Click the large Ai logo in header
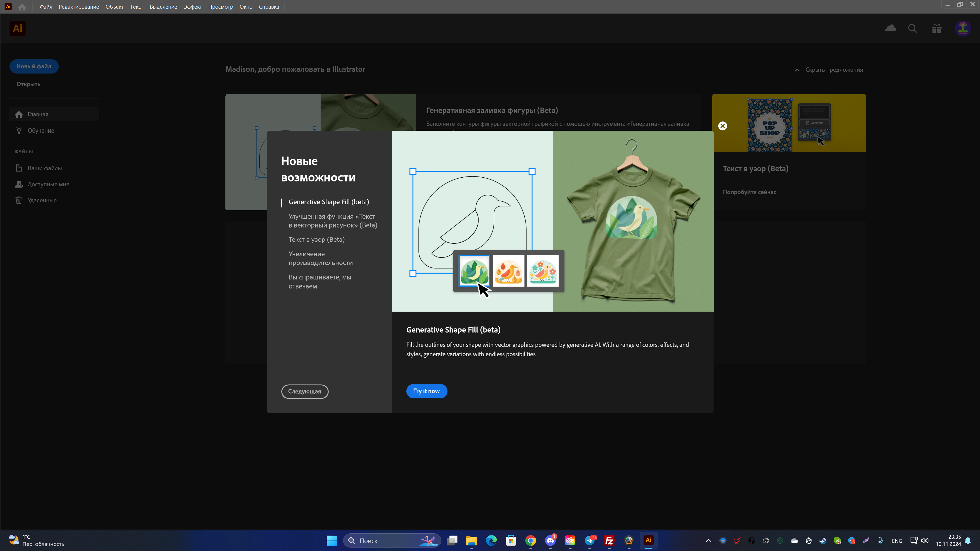 18,29
